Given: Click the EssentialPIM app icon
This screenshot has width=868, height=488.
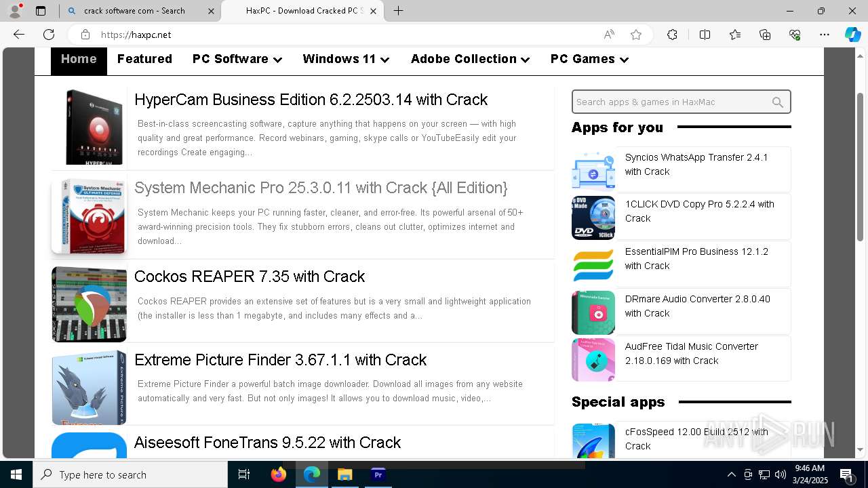Looking at the screenshot, I should click(x=593, y=265).
